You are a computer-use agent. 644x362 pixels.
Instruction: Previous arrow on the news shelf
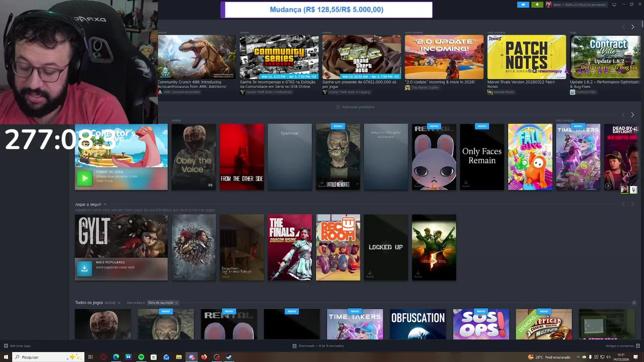tap(623, 27)
